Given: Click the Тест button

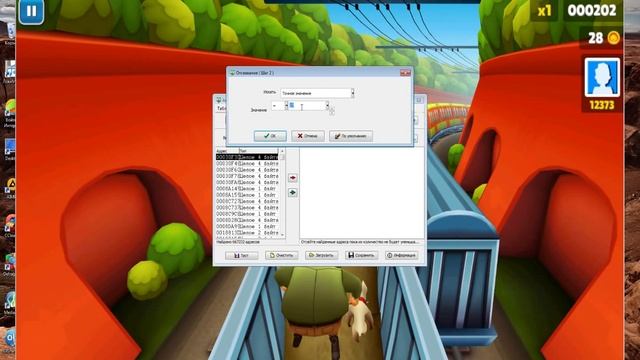Looking at the screenshot, I should point(242,256).
